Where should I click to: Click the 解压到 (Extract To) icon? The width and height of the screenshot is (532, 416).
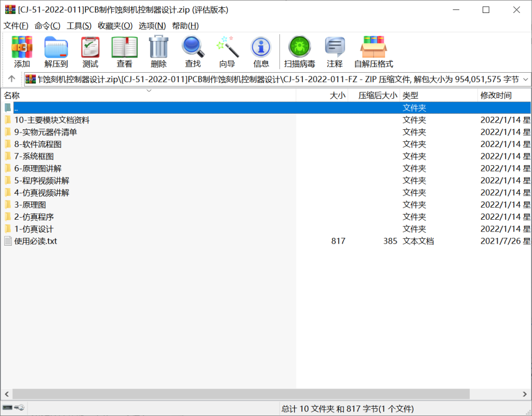pos(56,51)
